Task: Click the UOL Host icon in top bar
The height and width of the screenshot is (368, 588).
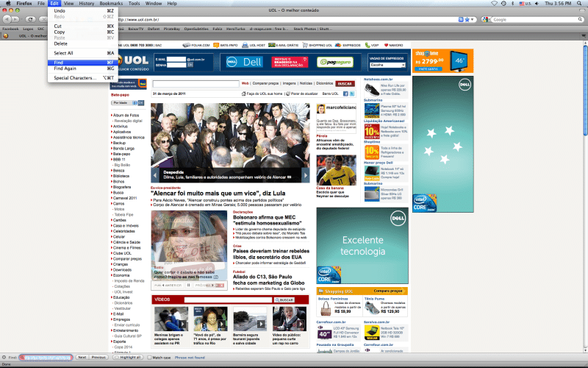Action: tap(245, 45)
